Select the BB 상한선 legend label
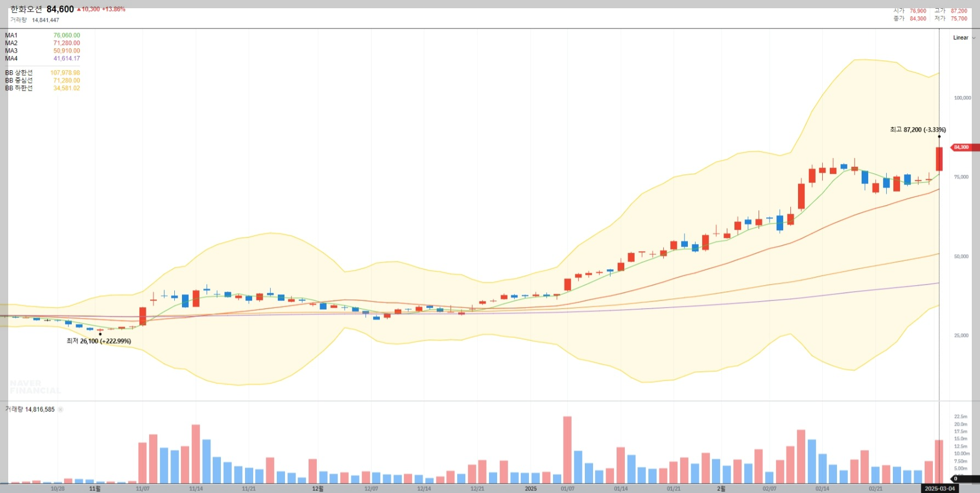This screenshot has height=493, width=980. pos(19,73)
